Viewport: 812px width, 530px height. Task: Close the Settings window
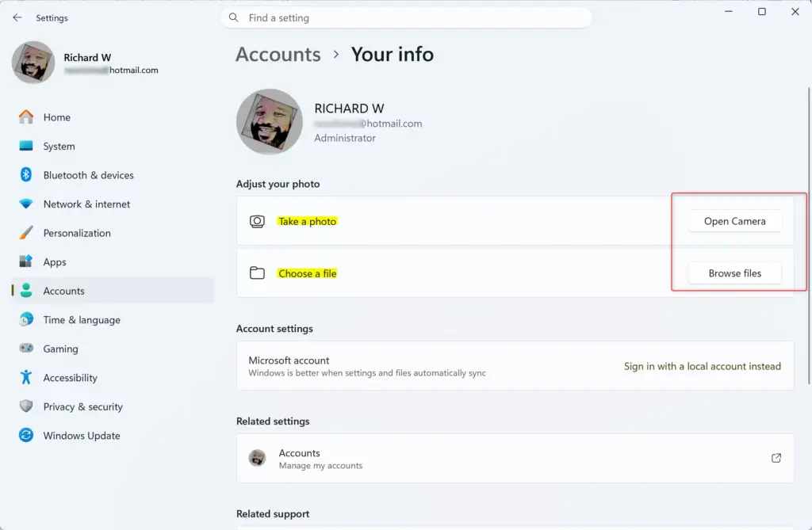[x=795, y=11]
